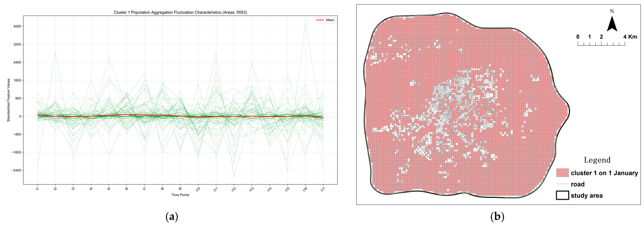Click the 4000 y-axis tick label
This screenshot has width=644, height=226.
(17, 26)
